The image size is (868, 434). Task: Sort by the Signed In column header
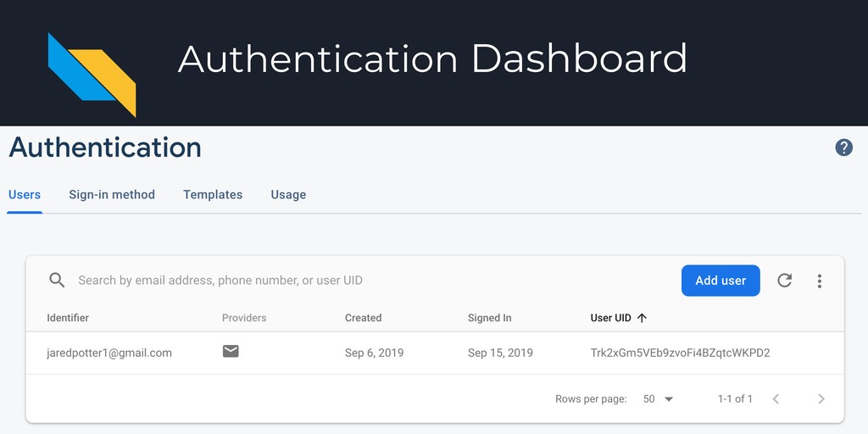pos(489,318)
